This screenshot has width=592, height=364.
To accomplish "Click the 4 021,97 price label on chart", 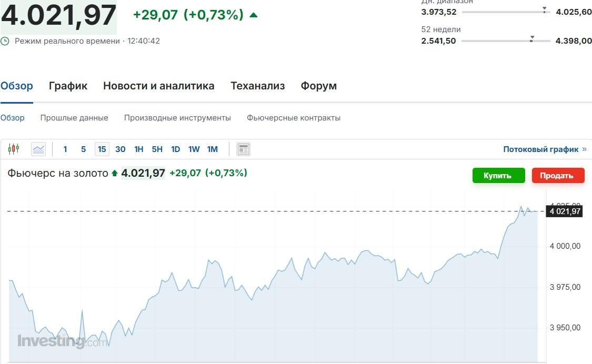I will pos(565,211).
